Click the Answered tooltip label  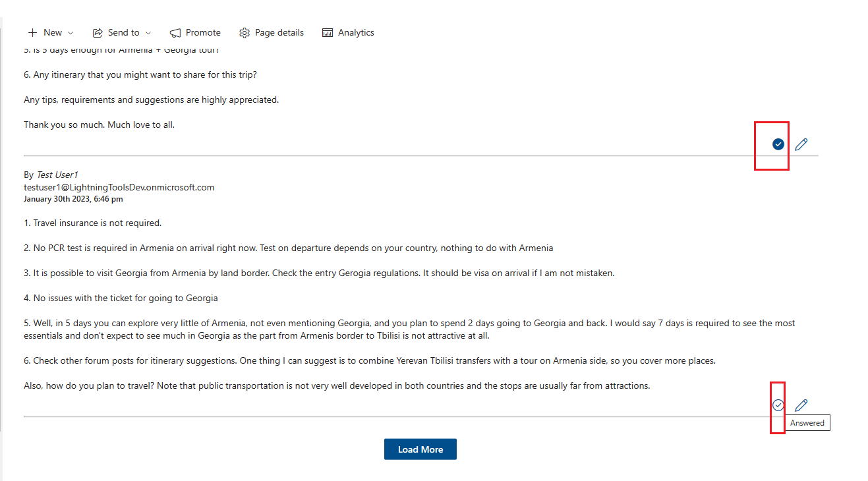point(807,423)
